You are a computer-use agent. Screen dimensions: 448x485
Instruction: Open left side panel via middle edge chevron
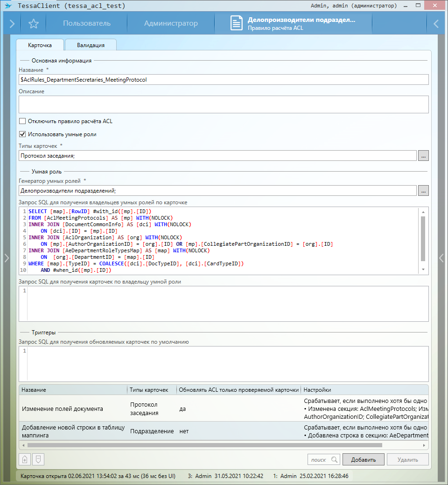[x=6, y=258]
